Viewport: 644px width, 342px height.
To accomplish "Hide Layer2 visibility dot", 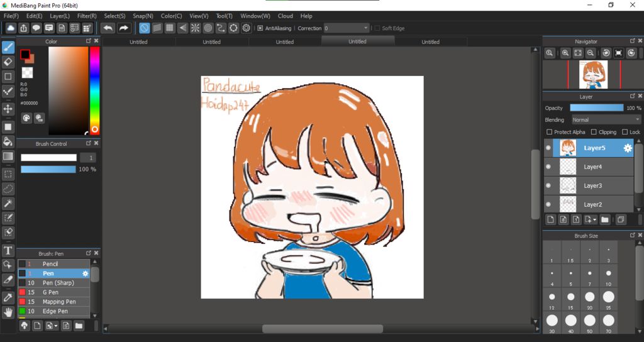I will 548,204.
